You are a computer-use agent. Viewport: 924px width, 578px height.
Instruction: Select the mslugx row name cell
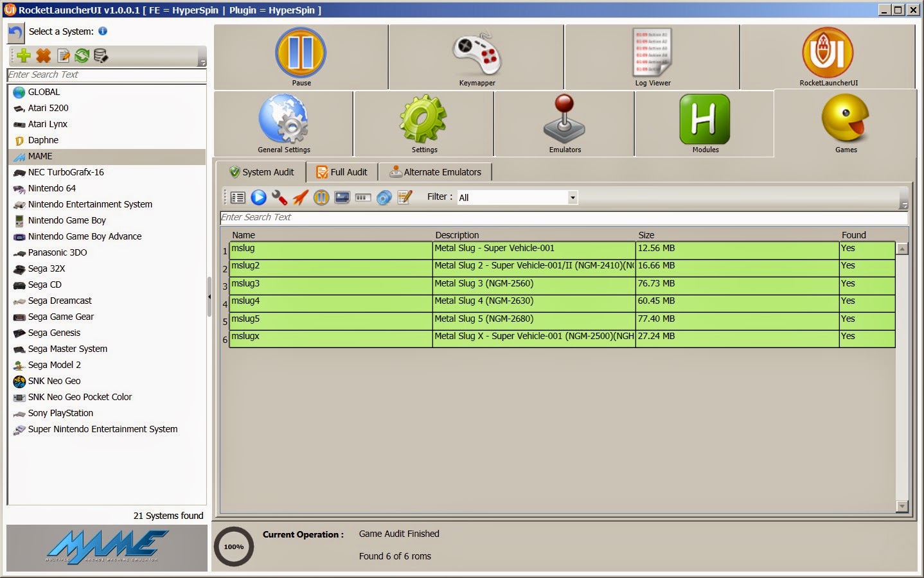(x=331, y=338)
